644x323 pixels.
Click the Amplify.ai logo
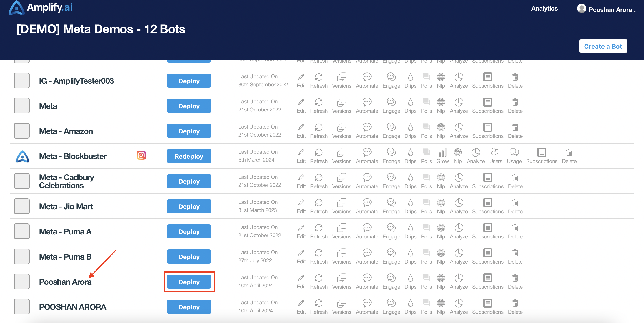41,8
